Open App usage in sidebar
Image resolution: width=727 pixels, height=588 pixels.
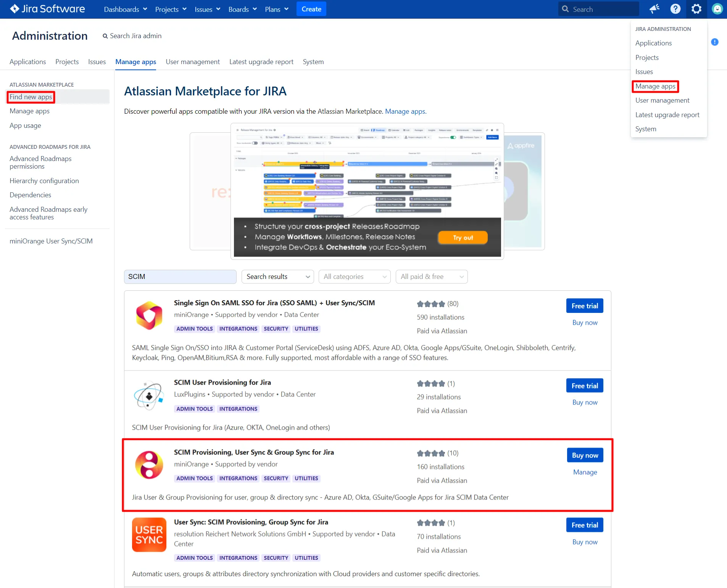25,126
